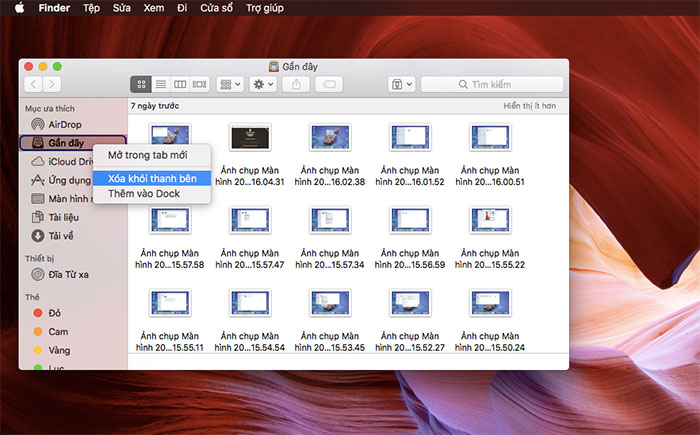
Task: Switch to column view
Action: (180, 84)
